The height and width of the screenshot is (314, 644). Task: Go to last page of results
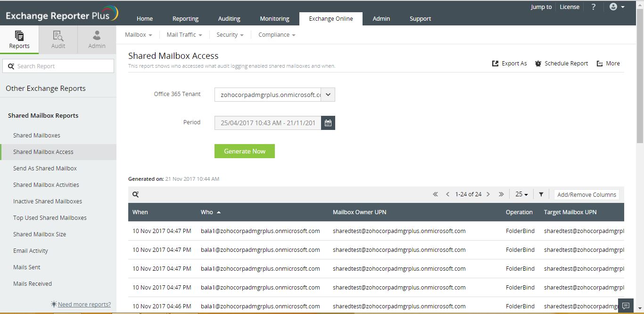pos(501,194)
